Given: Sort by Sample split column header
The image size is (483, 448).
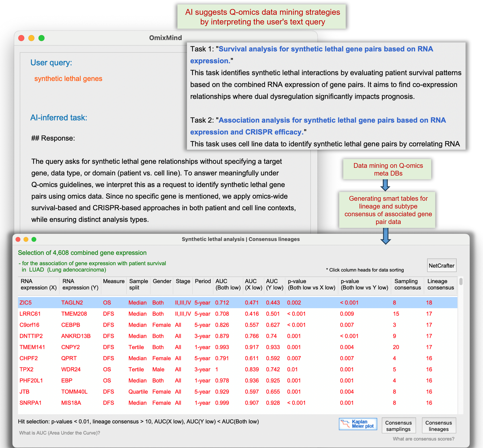Looking at the screenshot, I should (x=138, y=284).
